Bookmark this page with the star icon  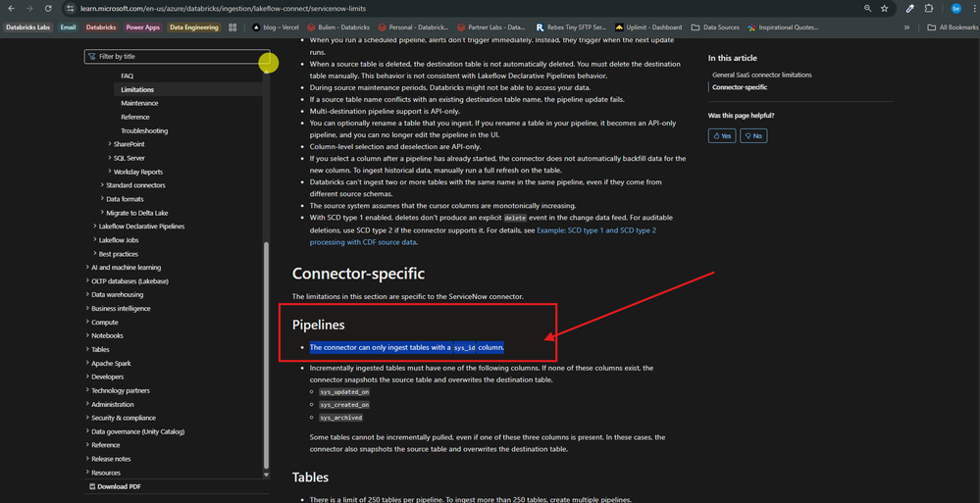[884, 8]
